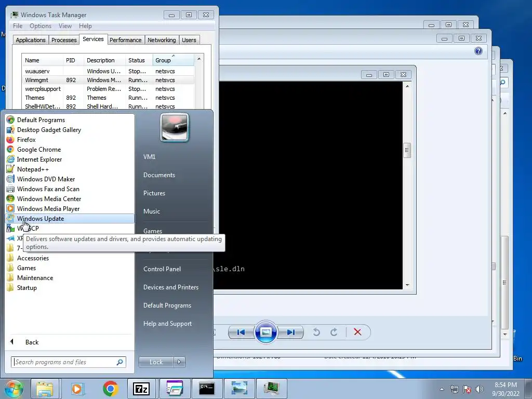The width and height of the screenshot is (532, 399).
Task: Go to the next picture in Photo Viewer
Action: coord(291,332)
